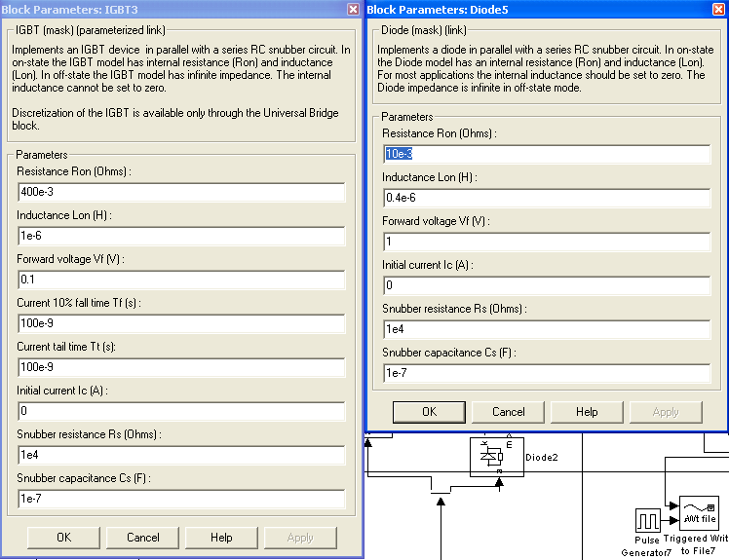
Task: Click the 'Current 10% fall time Tf (s)' label
Action: click(x=79, y=303)
